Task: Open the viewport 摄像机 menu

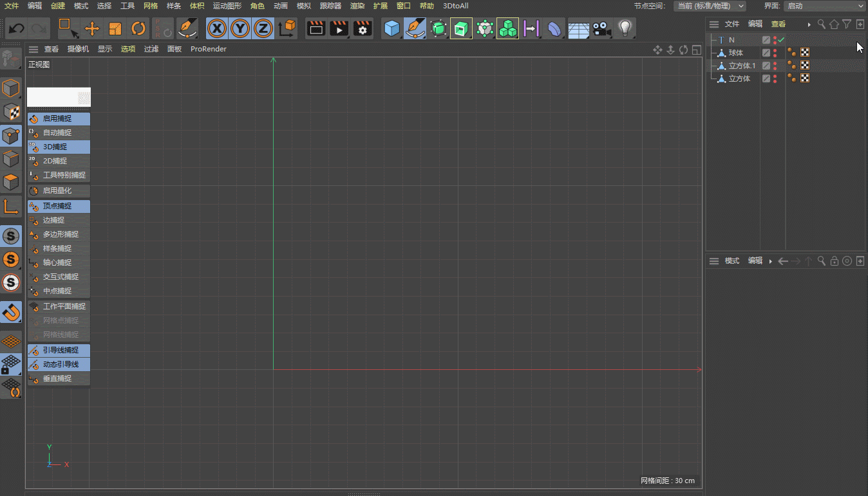Action: [x=78, y=49]
